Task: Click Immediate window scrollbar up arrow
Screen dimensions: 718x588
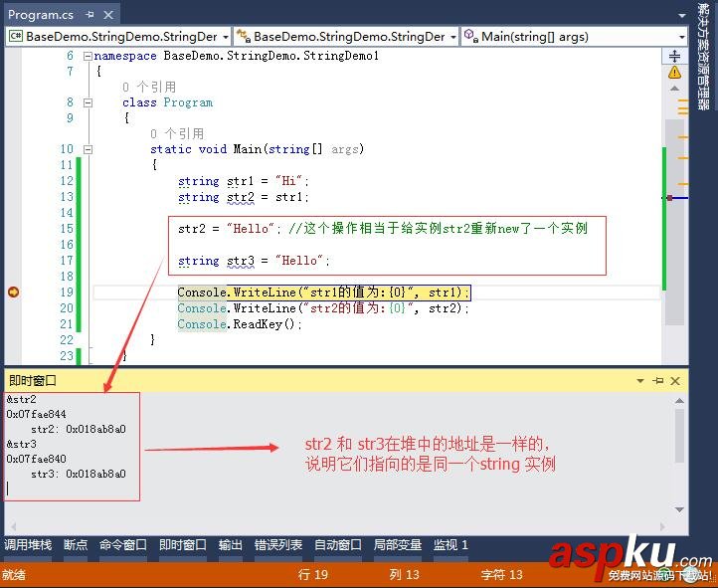Action: (x=679, y=401)
